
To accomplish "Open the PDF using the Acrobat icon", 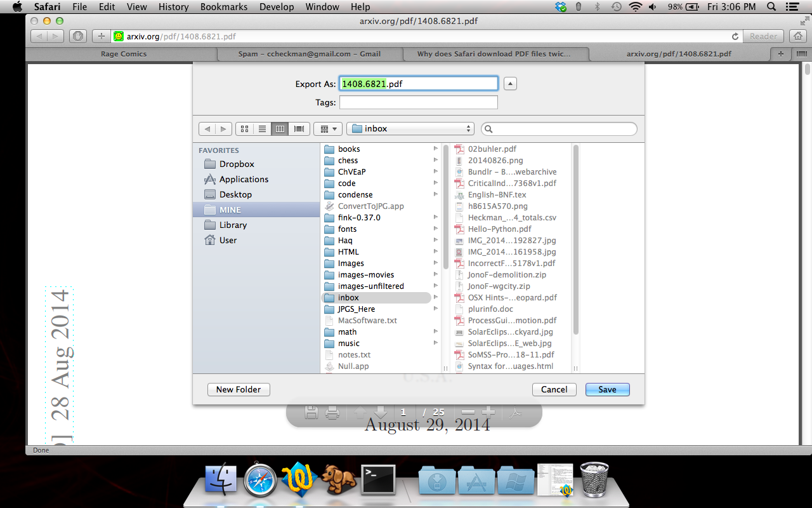I will 514,412.
